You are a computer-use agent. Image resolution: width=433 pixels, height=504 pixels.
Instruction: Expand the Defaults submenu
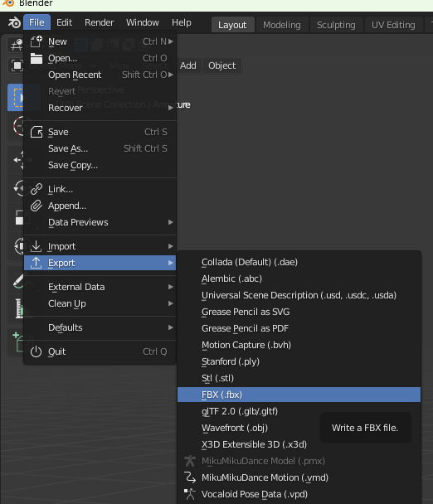pos(100,328)
